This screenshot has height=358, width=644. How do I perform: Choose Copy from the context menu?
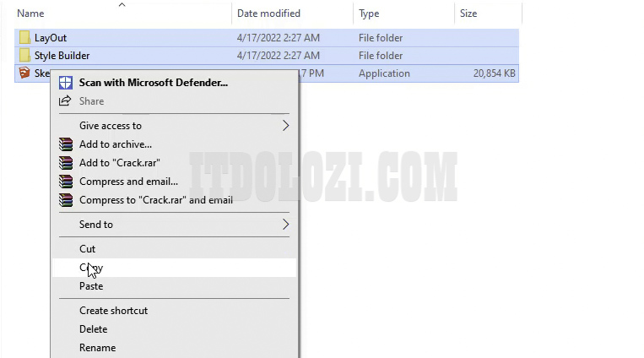point(91,268)
